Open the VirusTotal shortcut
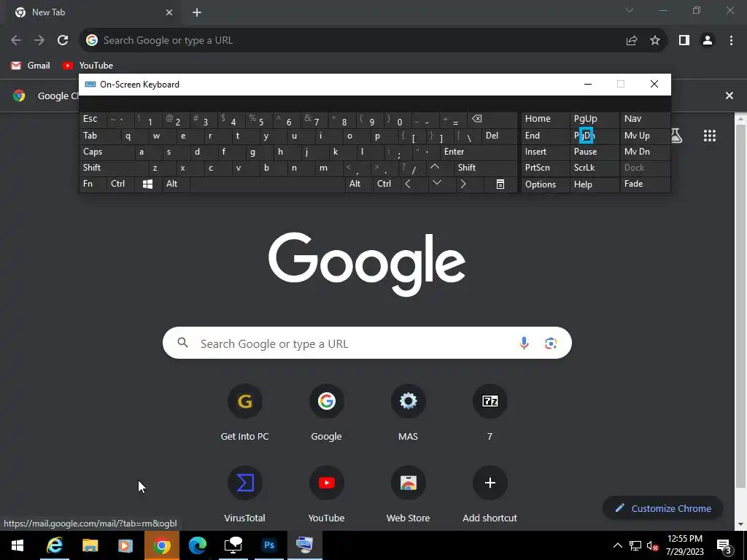Viewport: 747px width, 560px height. (244, 494)
